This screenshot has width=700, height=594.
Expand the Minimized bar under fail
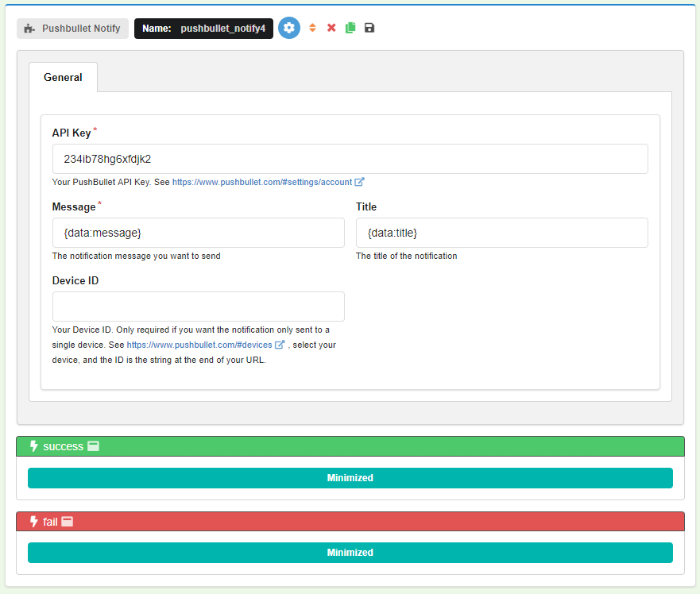[x=350, y=553]
